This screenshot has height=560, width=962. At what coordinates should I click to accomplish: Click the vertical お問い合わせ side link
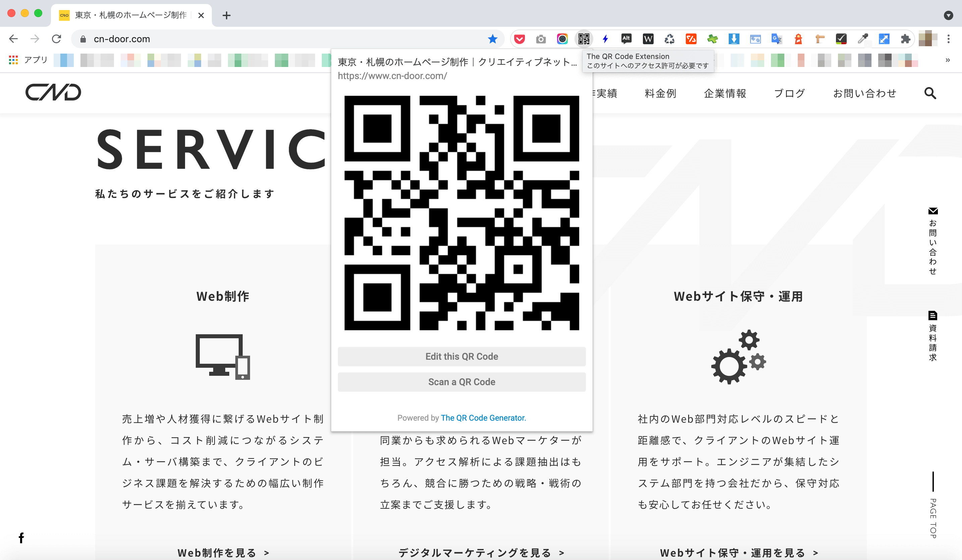pyautogui.click(x=933, y=241)
